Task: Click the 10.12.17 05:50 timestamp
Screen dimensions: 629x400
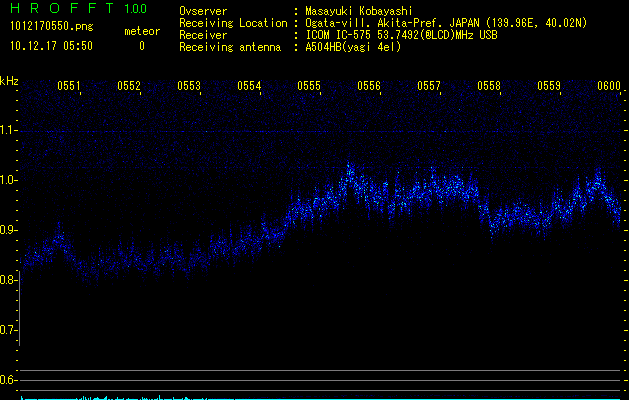Action: point(50,46)
